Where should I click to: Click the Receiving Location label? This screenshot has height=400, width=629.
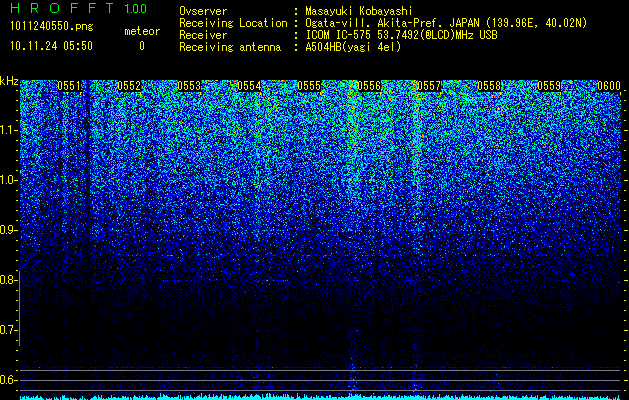pos(233,23)
